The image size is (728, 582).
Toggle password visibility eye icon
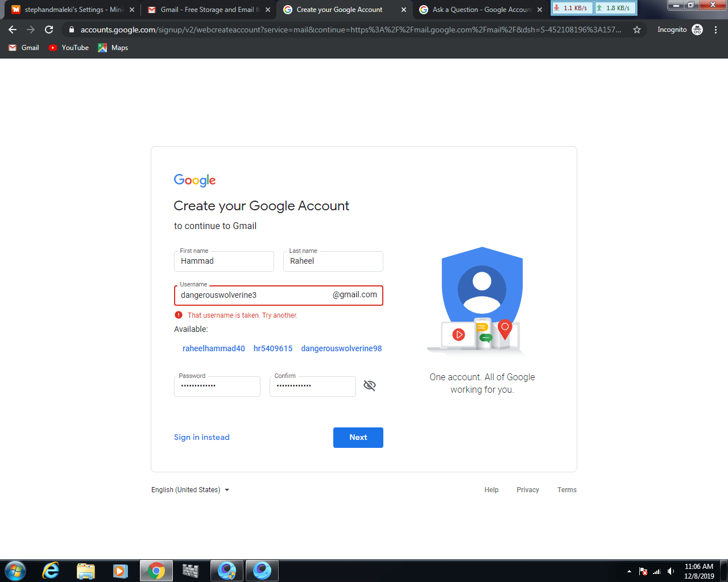tap(370, 386)
